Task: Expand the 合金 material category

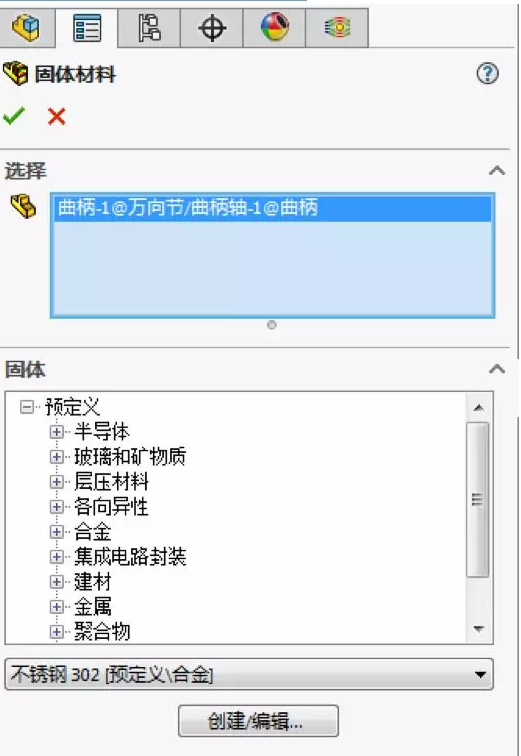Action: (x=57, y=532)
